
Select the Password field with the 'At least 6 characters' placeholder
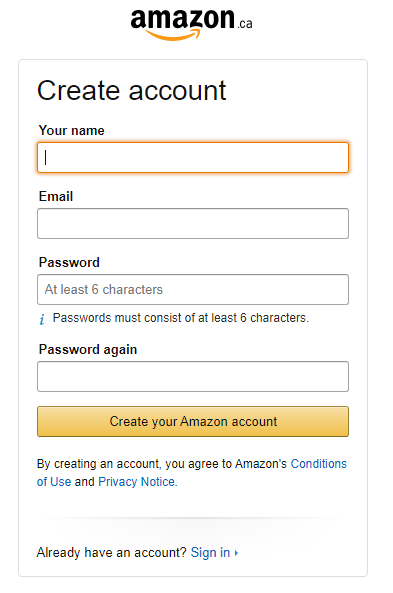coord(193,289)
